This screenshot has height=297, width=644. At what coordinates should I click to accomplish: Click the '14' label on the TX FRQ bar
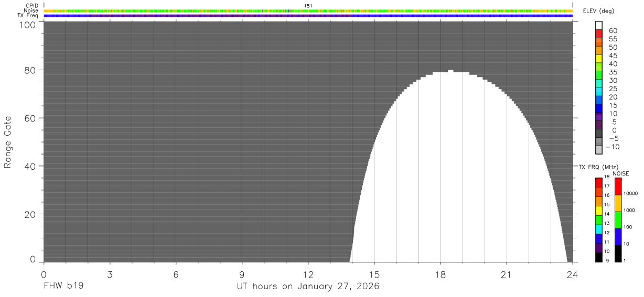point(607,214)
